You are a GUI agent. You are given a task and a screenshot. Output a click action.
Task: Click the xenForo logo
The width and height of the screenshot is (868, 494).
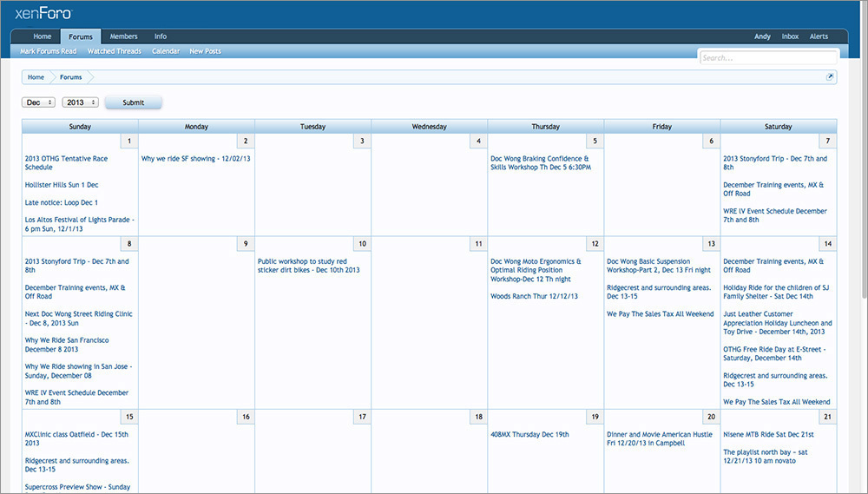click(43, 13)
